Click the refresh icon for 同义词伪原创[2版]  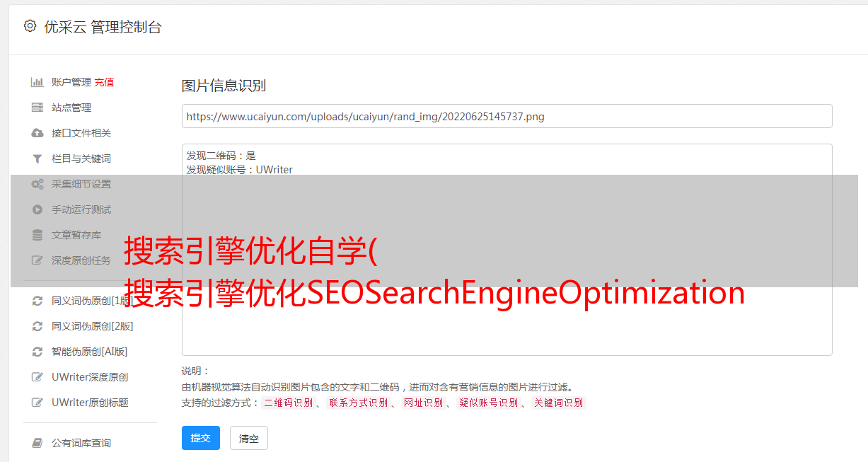click(37, 326)
